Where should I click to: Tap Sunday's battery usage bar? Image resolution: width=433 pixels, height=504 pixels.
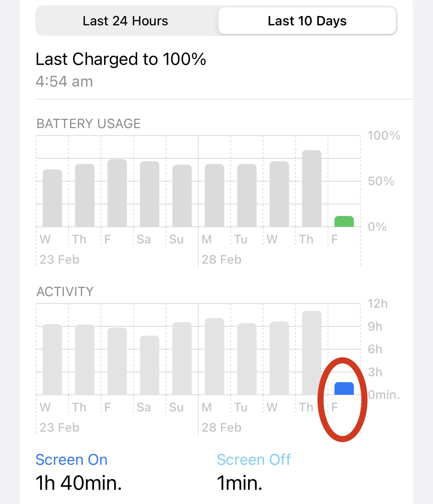pos(182,196)
